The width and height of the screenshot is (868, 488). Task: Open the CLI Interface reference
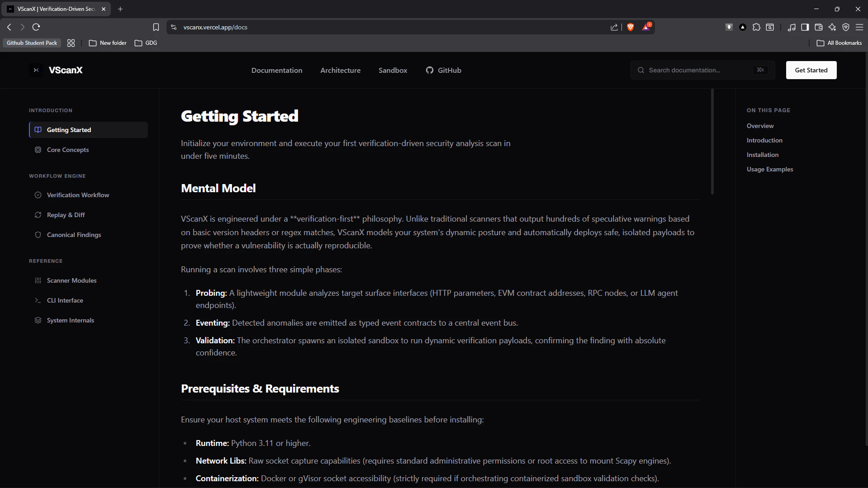88,300
